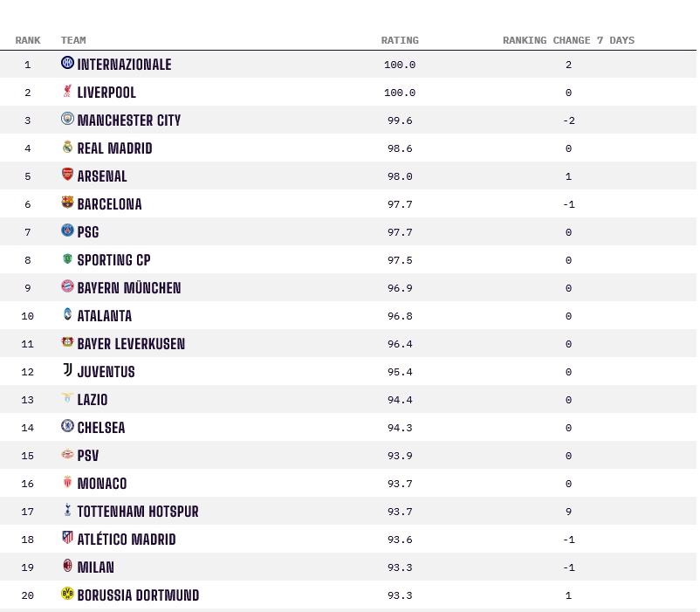The image size is (700, 612).
Task: Click the Internazionale club crest icon
Action: pyautogui.click(x=67, y=63)
